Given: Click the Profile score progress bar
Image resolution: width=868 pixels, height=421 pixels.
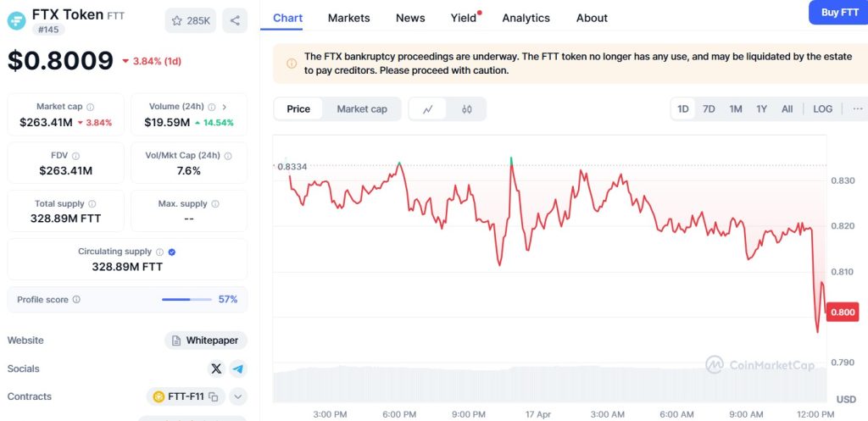Looking at the screenshot, I should point(186,299).
